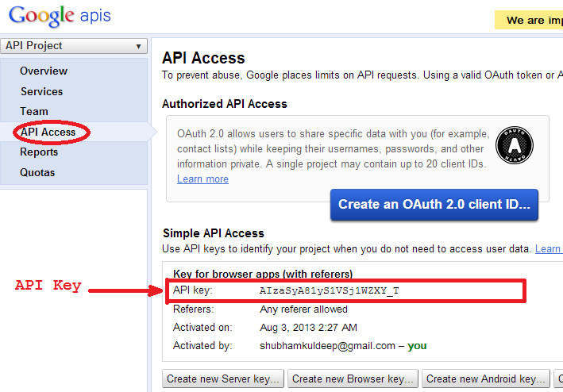Open the API Project dropdown
The width and height of the screenshot is (563, 392).
pyautogui.click(x=74, y=46)
